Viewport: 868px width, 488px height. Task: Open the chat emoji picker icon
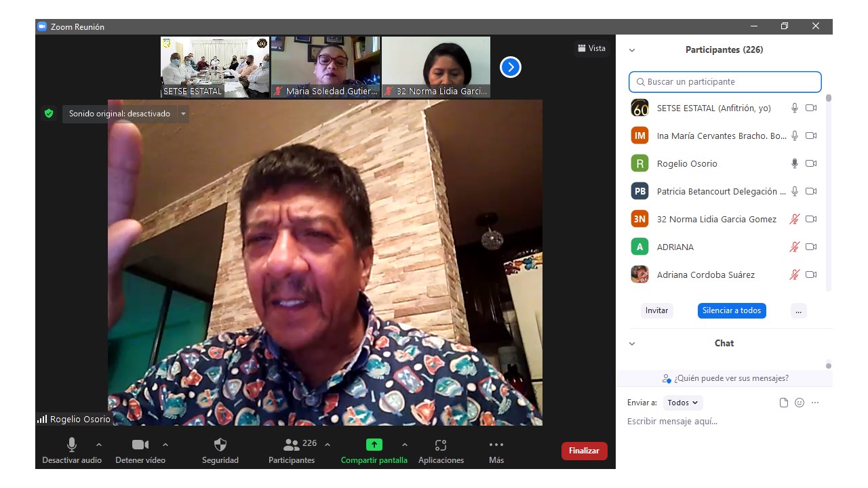tap(800, 403)
